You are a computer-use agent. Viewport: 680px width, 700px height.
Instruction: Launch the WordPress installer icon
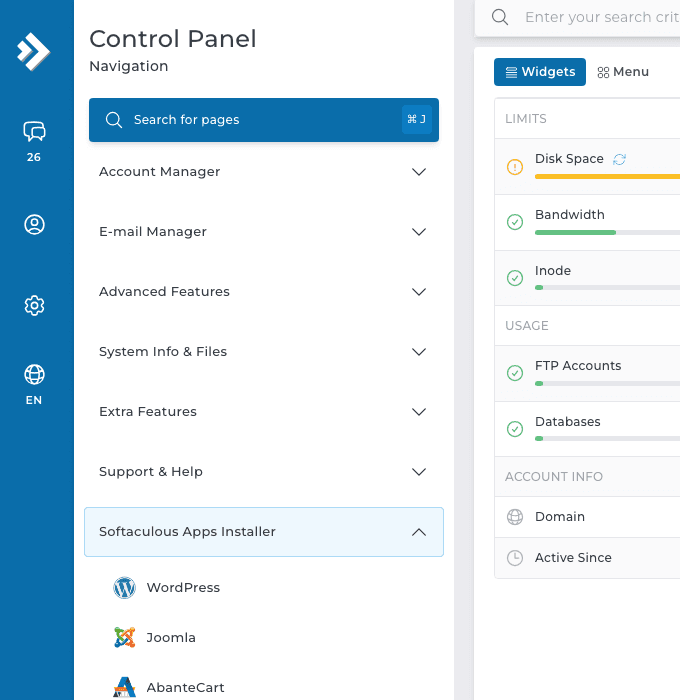[124, 588]
